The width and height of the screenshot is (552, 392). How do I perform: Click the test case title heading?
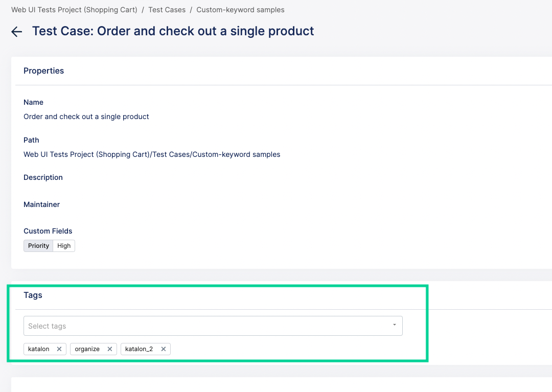(x=173, y=31)
